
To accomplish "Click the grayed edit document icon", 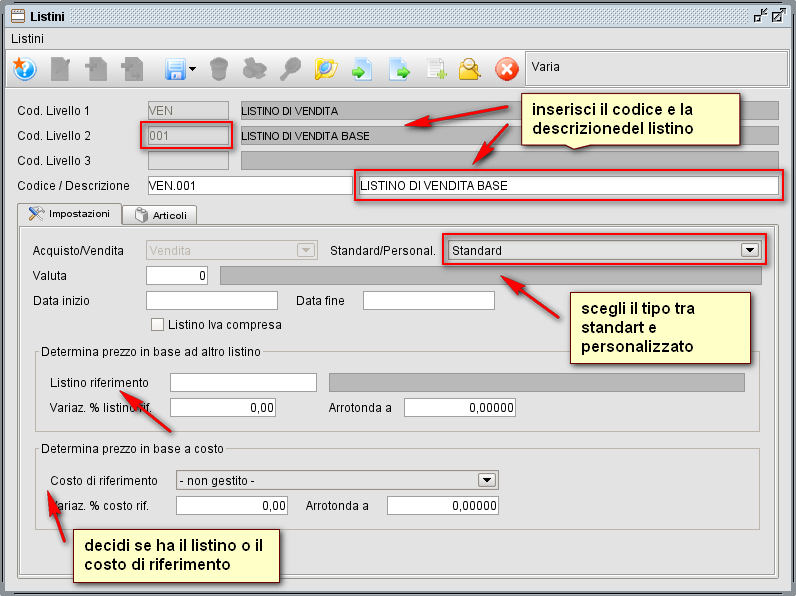I will click(60, 69).
